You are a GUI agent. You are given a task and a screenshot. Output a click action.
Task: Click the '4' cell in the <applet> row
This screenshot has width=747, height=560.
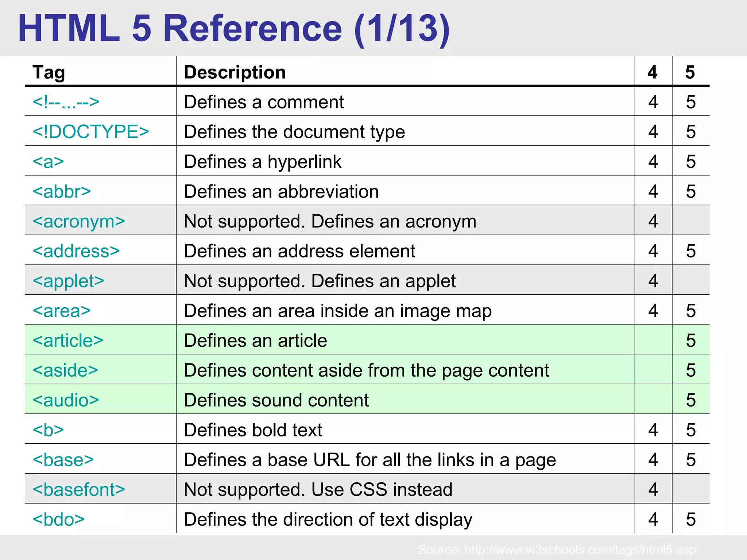(x=653, y=281)
